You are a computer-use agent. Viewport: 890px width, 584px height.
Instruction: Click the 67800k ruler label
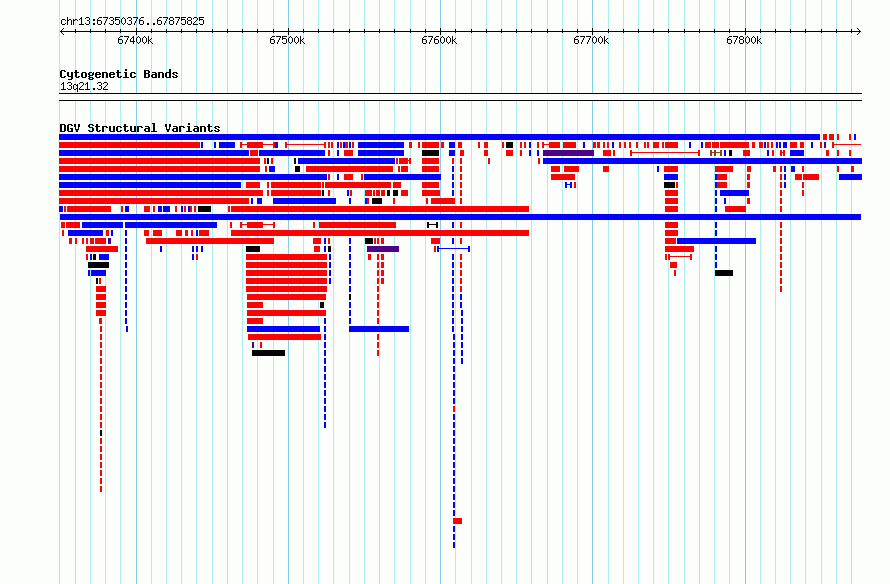pos(744,41)
